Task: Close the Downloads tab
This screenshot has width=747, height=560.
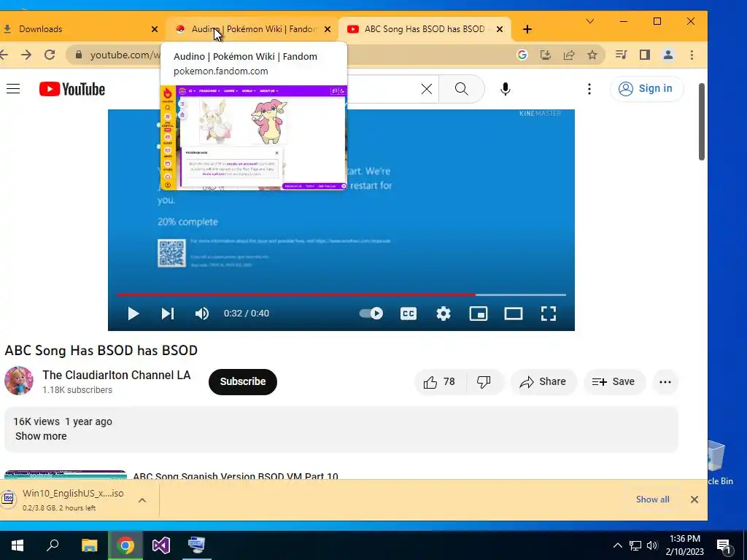Action: pyautogui.click(x=155, y=29)
